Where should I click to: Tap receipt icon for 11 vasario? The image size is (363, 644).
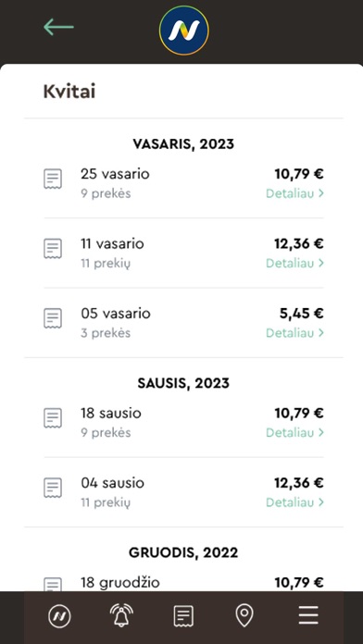(x=53, y=249)
